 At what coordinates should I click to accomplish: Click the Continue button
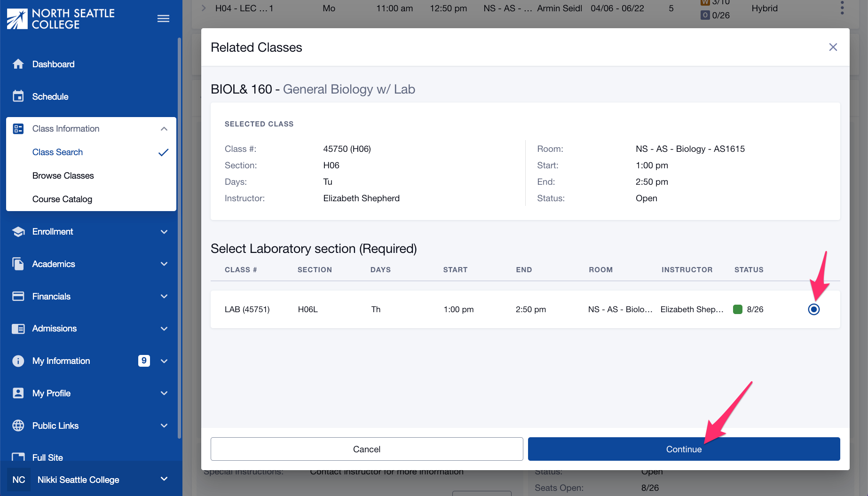pyautogui.click(x=683, y=449)
